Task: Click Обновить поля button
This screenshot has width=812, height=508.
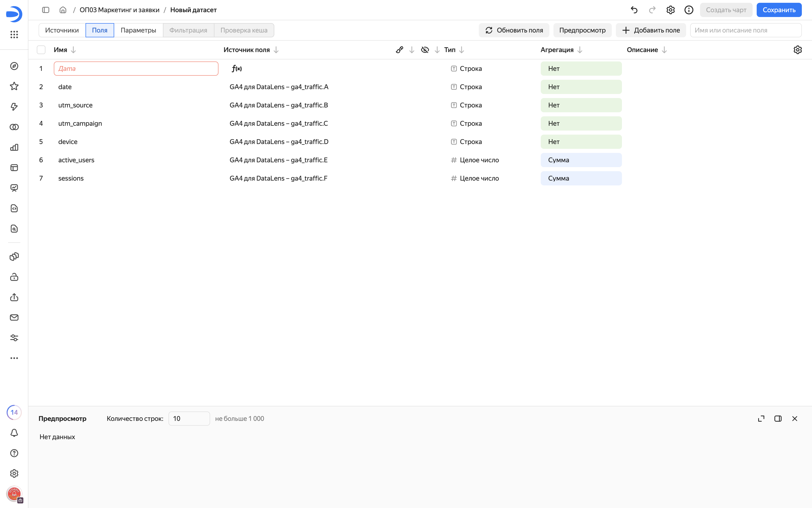Action: (x=514, y=30)
